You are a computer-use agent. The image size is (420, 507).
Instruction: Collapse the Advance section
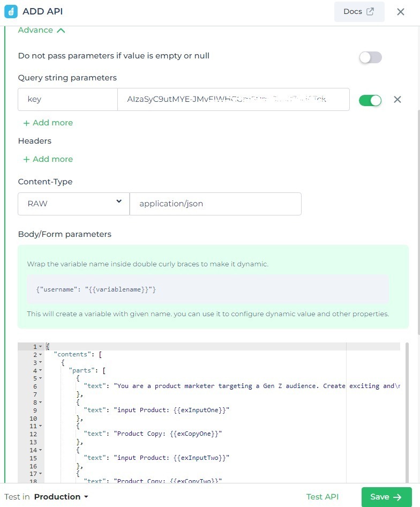59,30
